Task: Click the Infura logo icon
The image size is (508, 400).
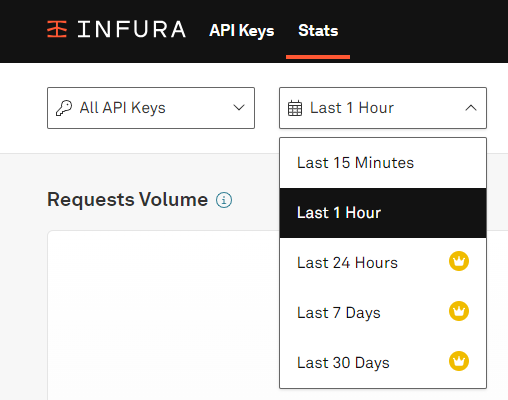Action: (x=57, y=29)
